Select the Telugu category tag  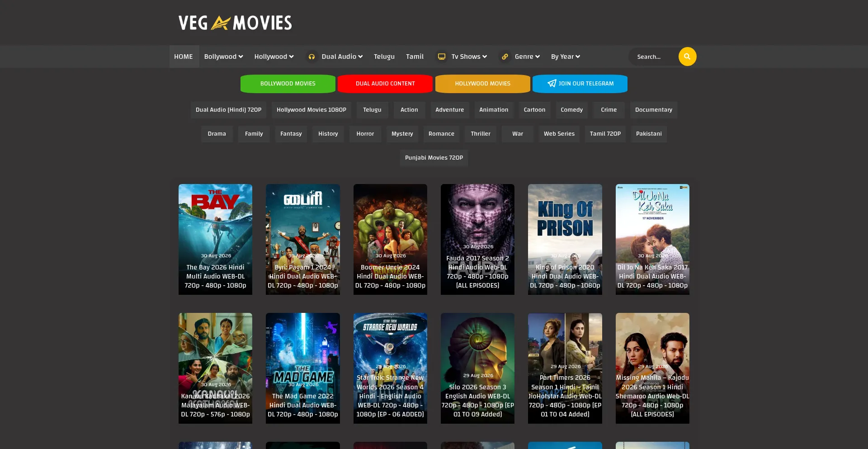(x=372, y=110)
